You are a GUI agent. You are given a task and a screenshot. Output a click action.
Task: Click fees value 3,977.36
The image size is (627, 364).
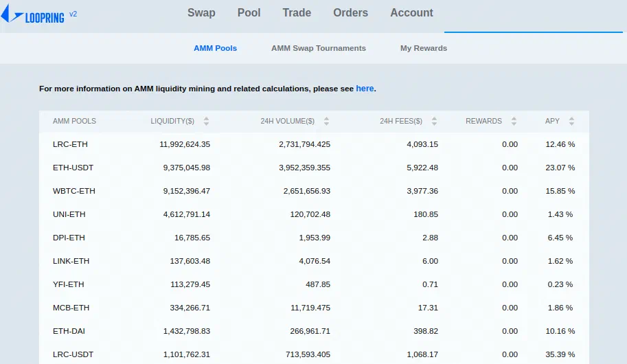pos(422,191)
